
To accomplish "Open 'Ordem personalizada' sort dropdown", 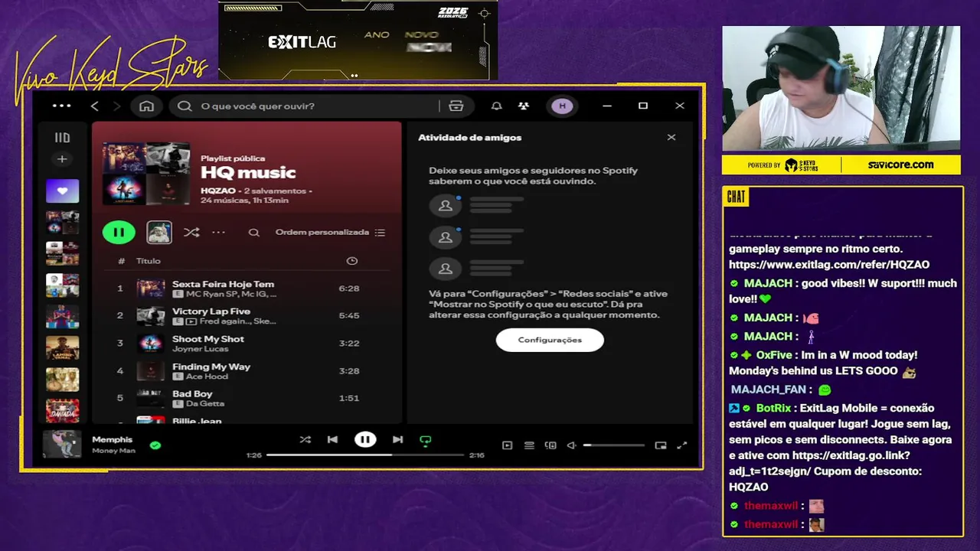I will [x=330, y=232].
